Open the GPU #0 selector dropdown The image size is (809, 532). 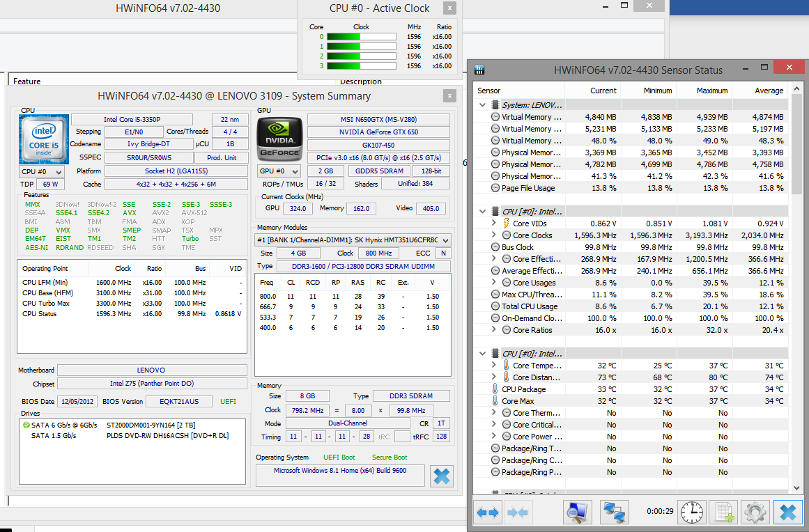[279, 171]
